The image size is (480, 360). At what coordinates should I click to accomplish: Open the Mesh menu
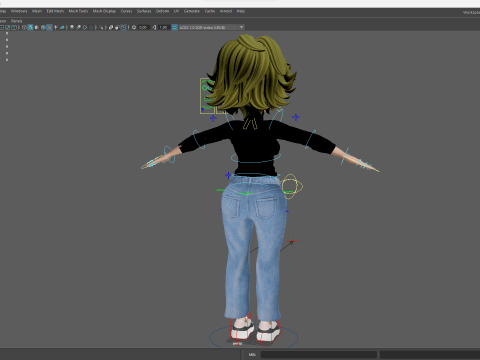(x=37, y=11)
